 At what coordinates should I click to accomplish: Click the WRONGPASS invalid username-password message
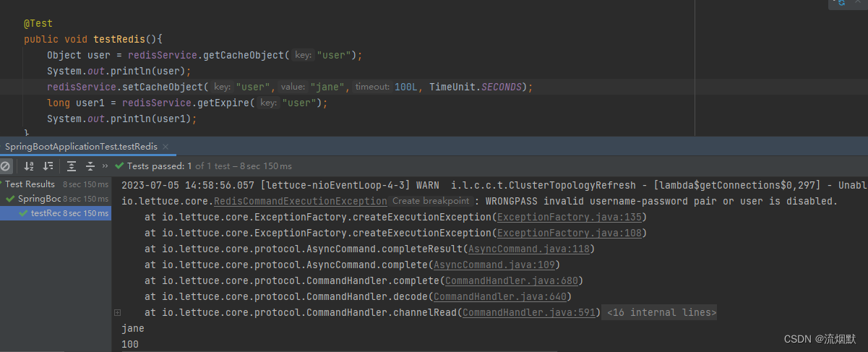(x=661, y=201)
